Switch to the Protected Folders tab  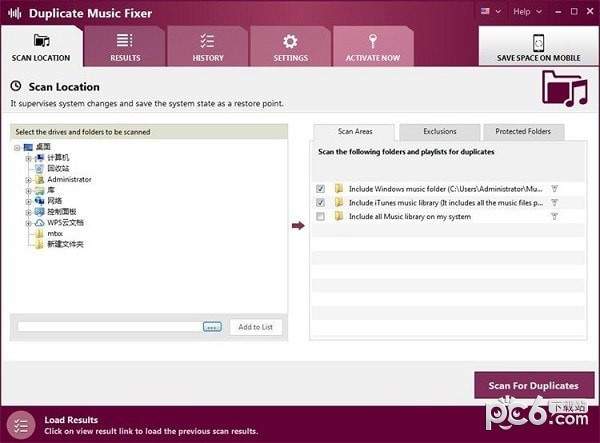[x=523, y=132]
